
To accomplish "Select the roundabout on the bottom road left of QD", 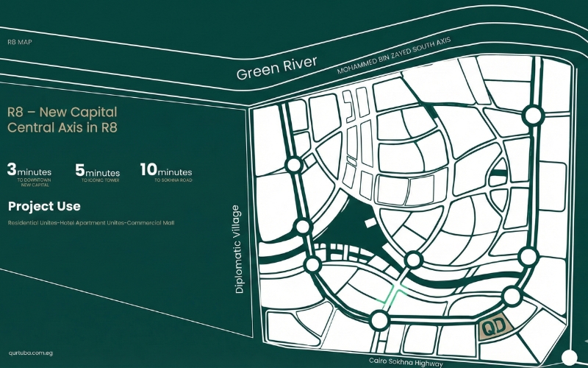I will [379, 320].
